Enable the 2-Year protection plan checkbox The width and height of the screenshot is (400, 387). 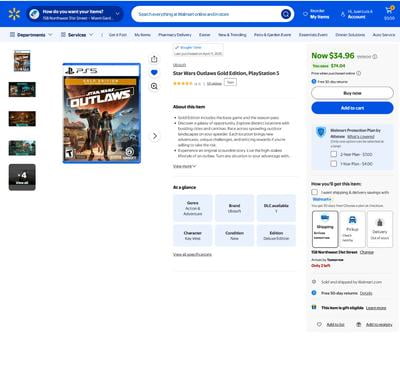pyautogui.click(x=334, y=154)
